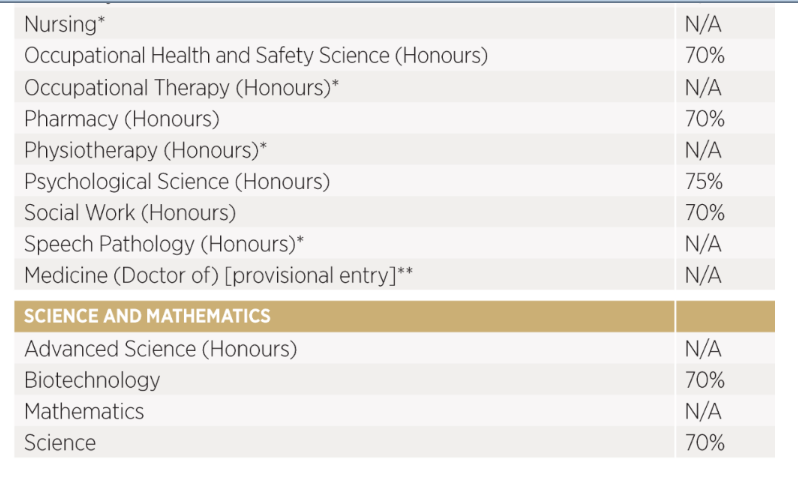This screenshot has width=798, height=488.
Task: Select the Social Work (Honours) row
Action: coord(394,212)
